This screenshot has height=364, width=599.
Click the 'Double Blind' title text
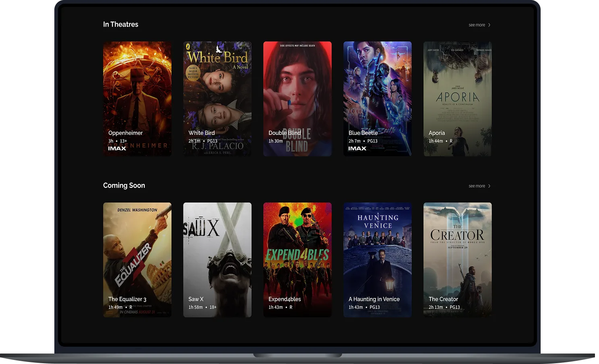point(285,133)
